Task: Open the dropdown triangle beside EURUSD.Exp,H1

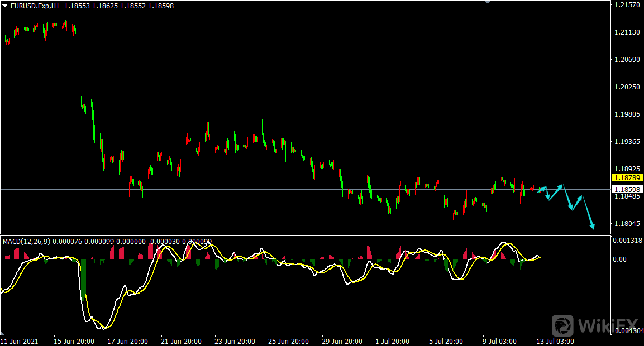Action: click(x=5, y=6)
